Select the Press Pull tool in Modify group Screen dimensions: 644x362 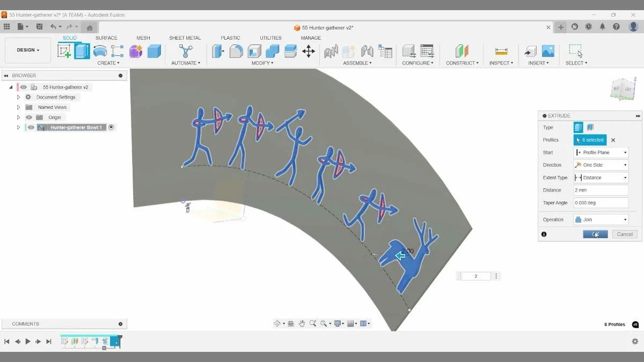click(218, 51)
